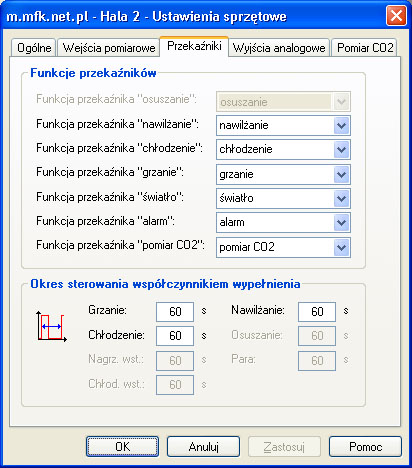Go to the Pomiar CO2 tab
Image resolution: width=412 pixels, height=468 pixels.
[365, 48]
